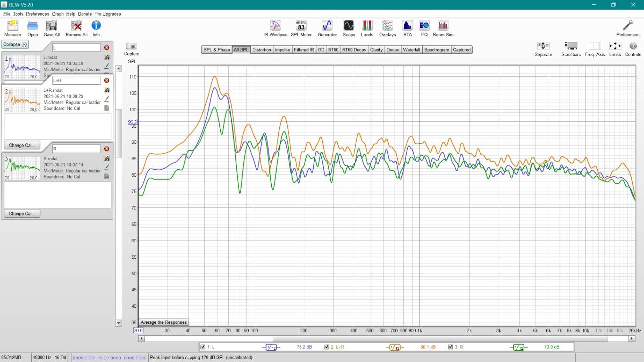Change the L+R trace colour
This screenshot has height=362, width=644.
click(x=107, y=99)
